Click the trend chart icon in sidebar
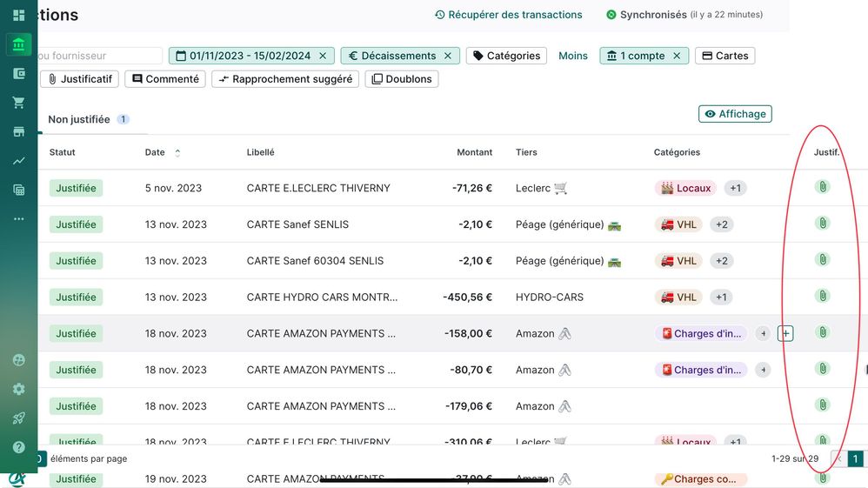This screenshot has width=868, height=488. [18, 161]
